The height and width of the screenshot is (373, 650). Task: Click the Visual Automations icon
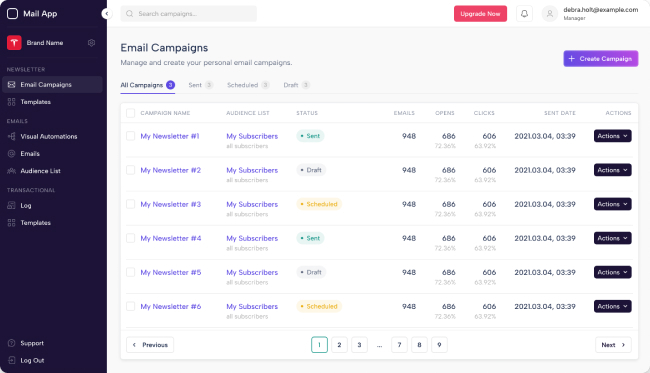coord(12,136)
